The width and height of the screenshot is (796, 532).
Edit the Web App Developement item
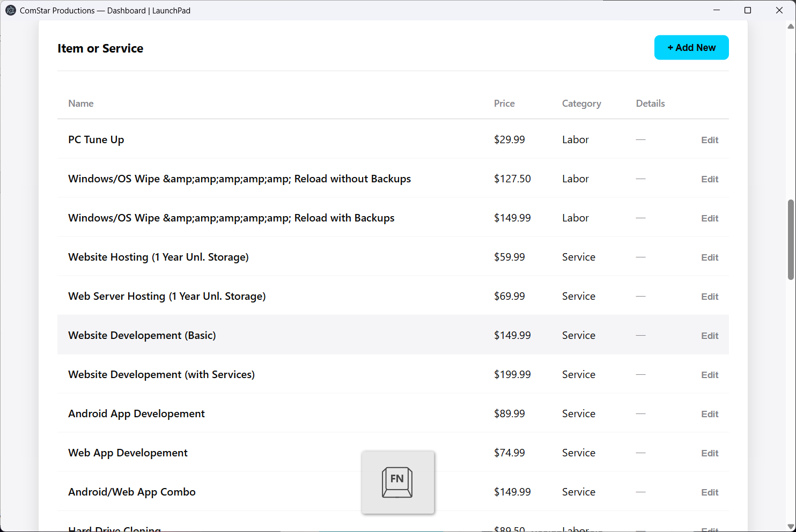pyautogui.click(x=709, y=453)
